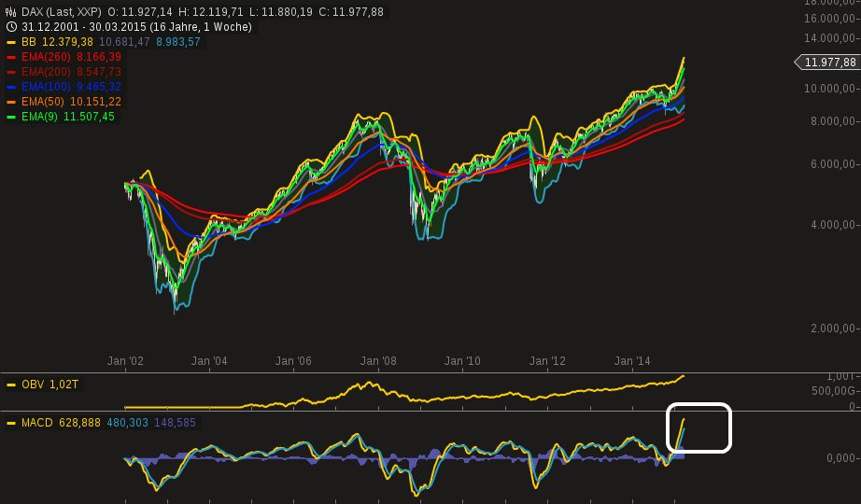Click the 8.000,00 price axis label
This screenshot has width=861, height=504.
[834, 121]
